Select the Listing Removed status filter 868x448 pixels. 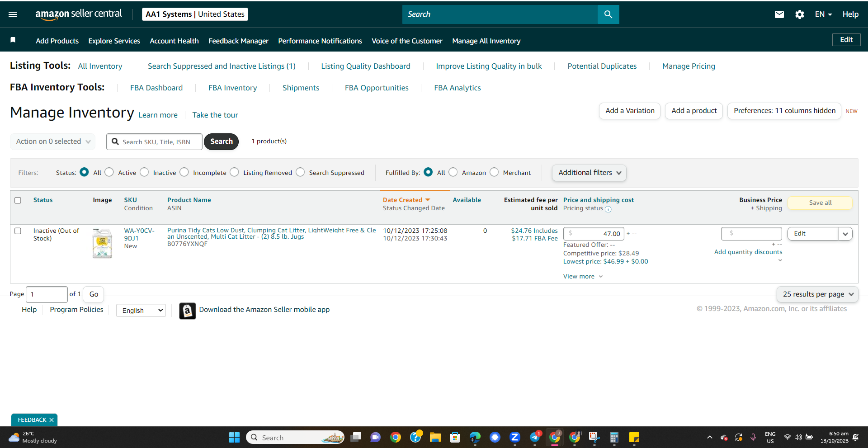234,172
